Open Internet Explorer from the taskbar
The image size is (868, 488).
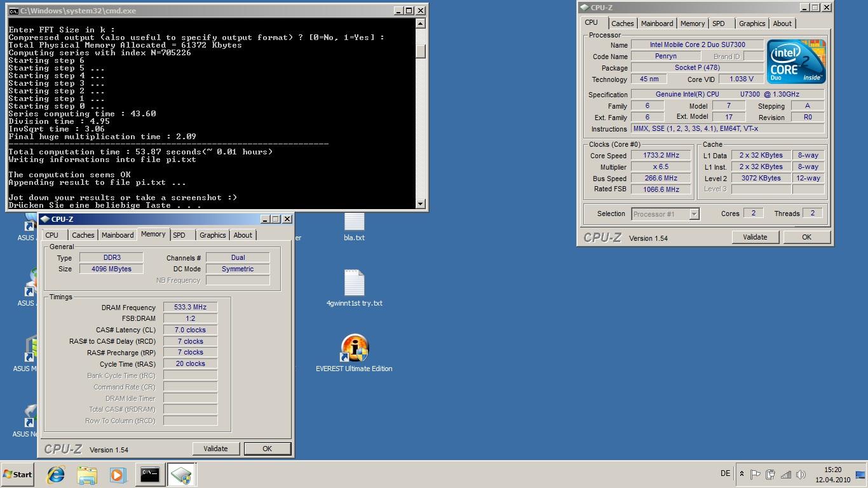(x=56, y=474)
